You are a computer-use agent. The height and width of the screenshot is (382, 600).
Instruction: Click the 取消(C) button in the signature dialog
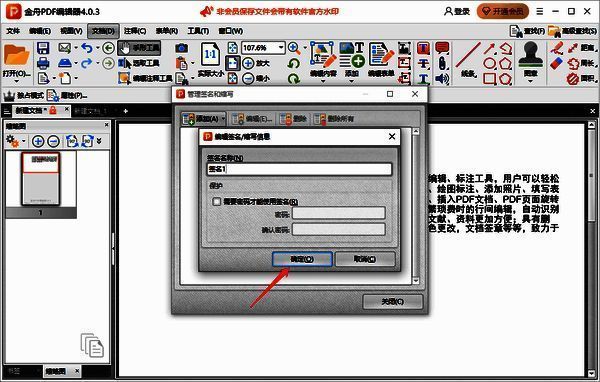click(365, 259)
